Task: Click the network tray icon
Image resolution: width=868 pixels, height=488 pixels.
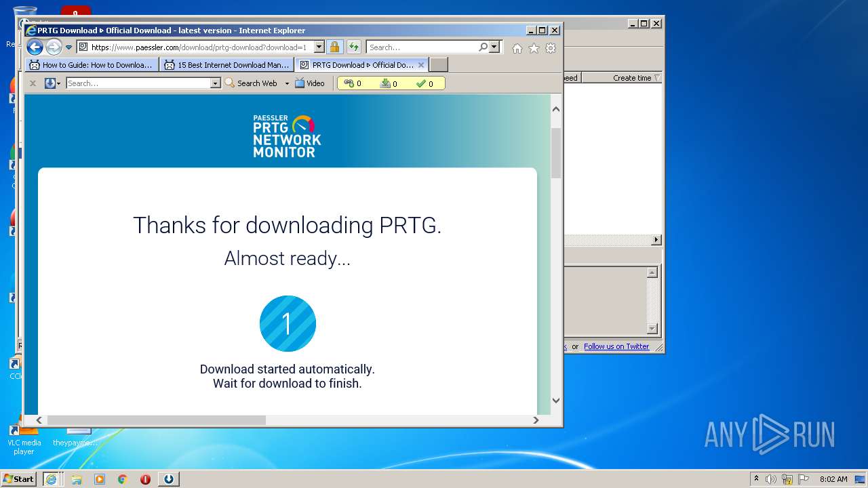Action: click(787, 479)
